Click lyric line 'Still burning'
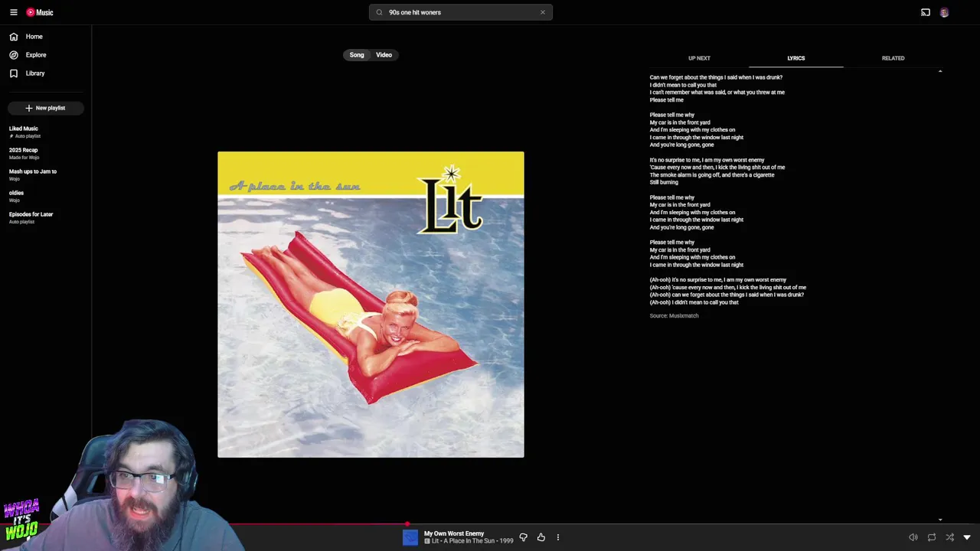 pyautogui.click(x=664, y=182)
